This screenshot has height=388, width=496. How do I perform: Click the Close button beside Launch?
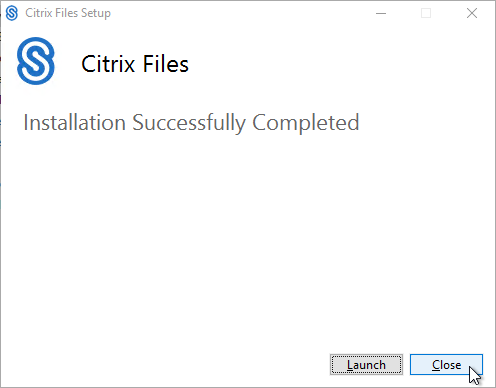point(446,365)
